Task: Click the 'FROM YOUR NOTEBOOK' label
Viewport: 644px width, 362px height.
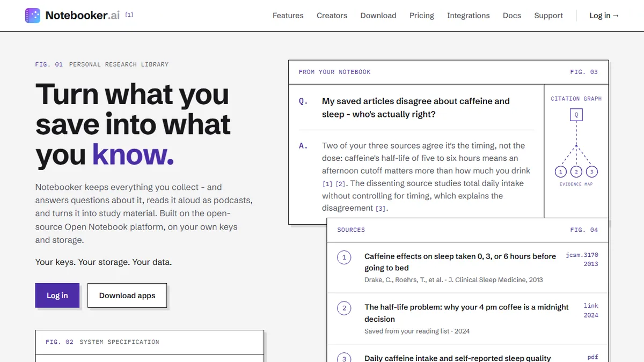Action: point(335,72)
